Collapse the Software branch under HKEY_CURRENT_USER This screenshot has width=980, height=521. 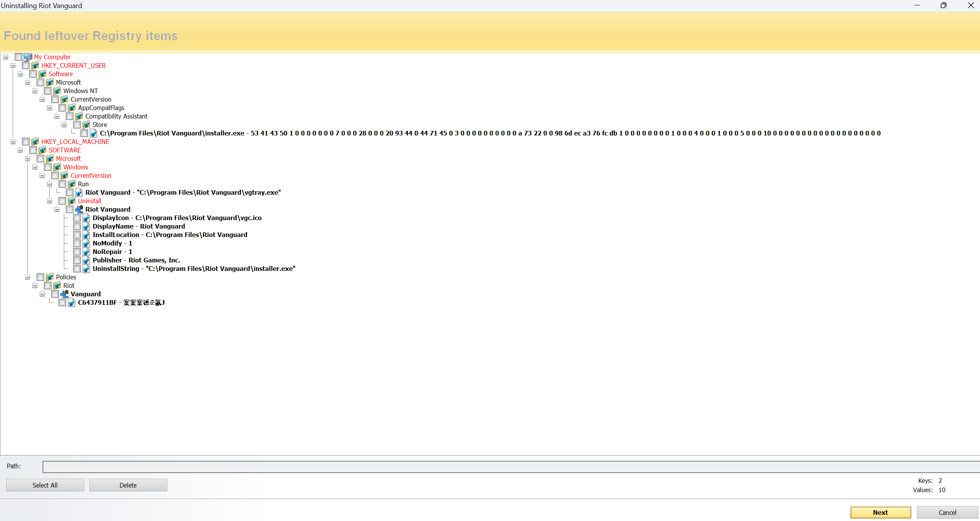click(20, 74)
